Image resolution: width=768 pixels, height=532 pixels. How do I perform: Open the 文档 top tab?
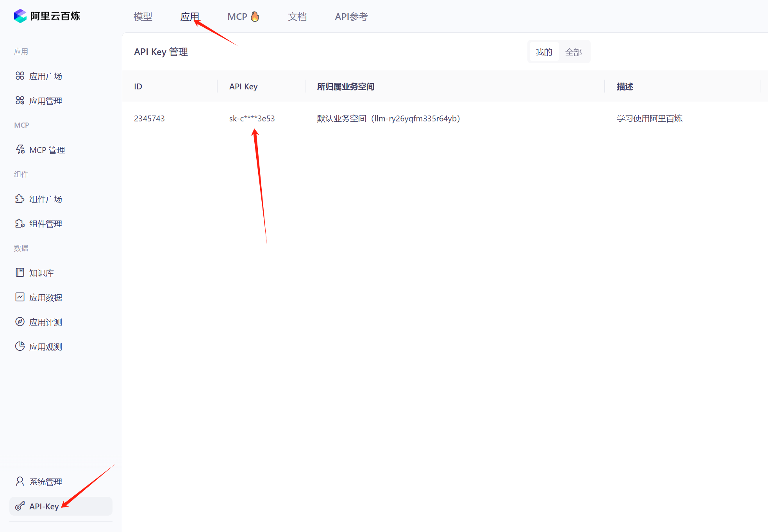pyautogui.click(x=297, y=16)
